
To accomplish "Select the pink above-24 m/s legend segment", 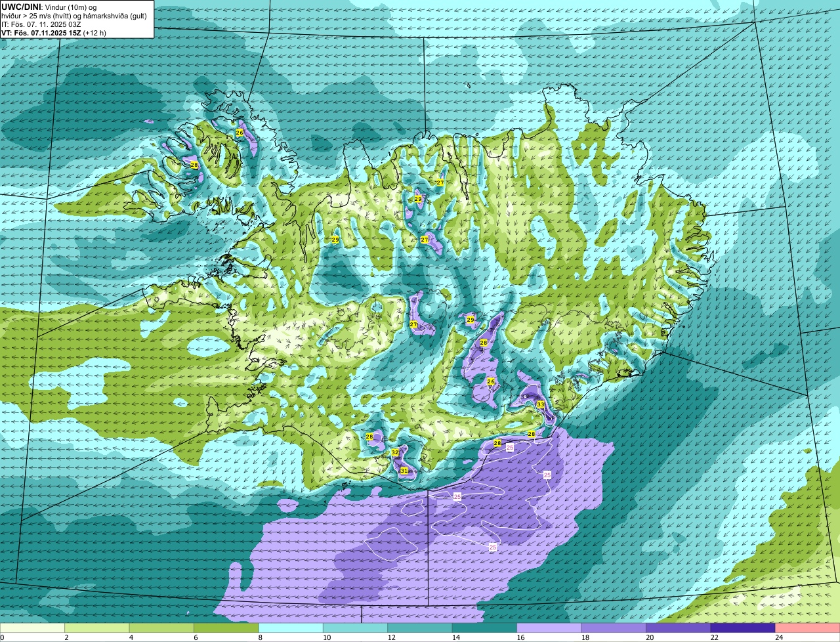I will 807,628.
